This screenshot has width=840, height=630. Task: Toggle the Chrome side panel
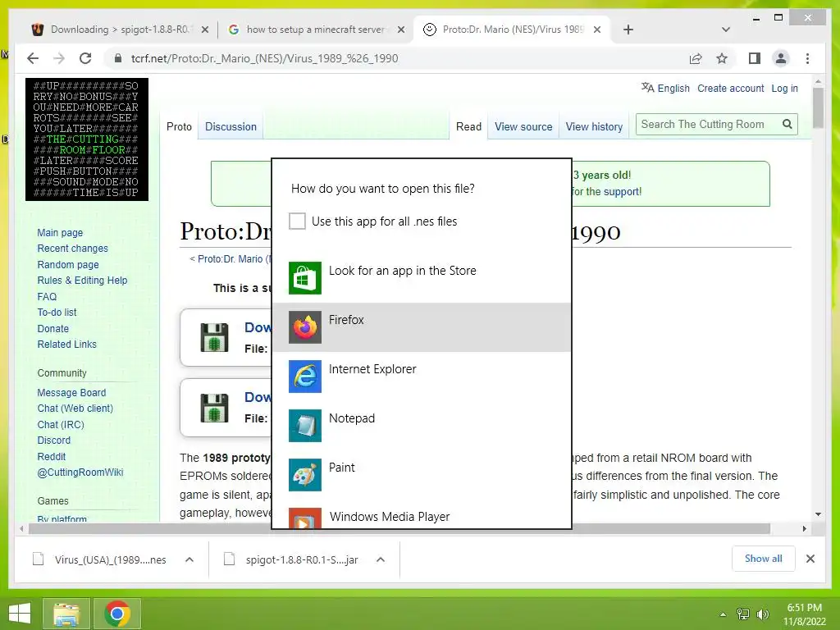(x=755, y=58)
